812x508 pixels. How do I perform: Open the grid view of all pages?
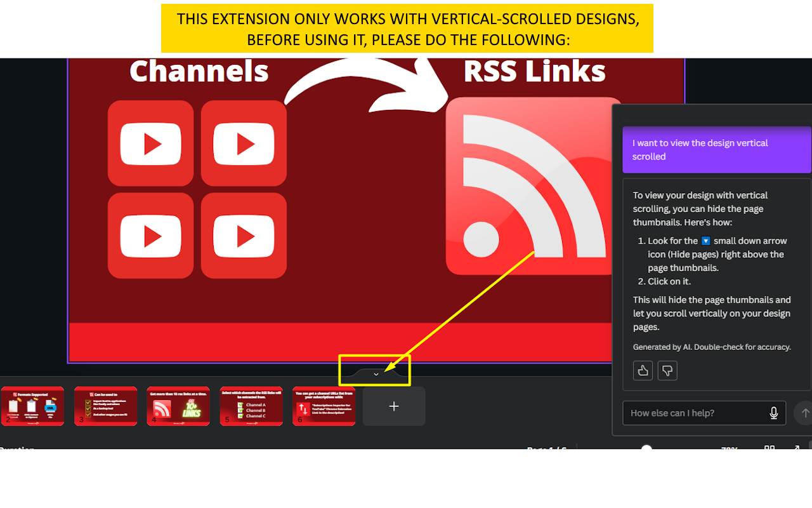coord(768,450)
